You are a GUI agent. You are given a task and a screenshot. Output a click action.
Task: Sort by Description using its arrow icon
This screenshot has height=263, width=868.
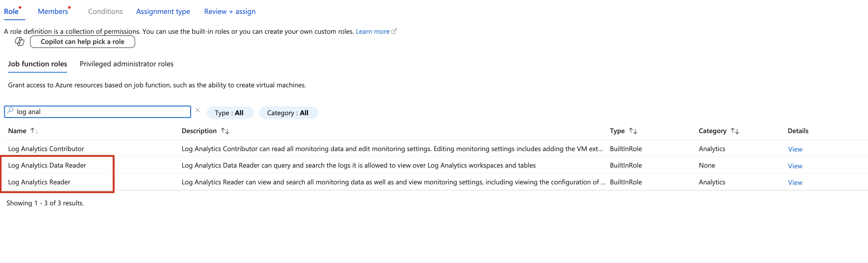click(x=225, y=131)
